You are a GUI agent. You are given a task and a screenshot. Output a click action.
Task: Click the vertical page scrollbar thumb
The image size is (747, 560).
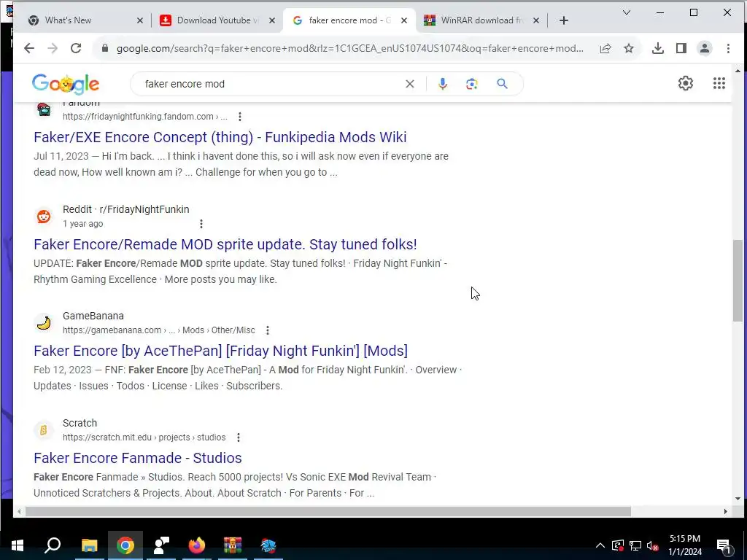738,281
